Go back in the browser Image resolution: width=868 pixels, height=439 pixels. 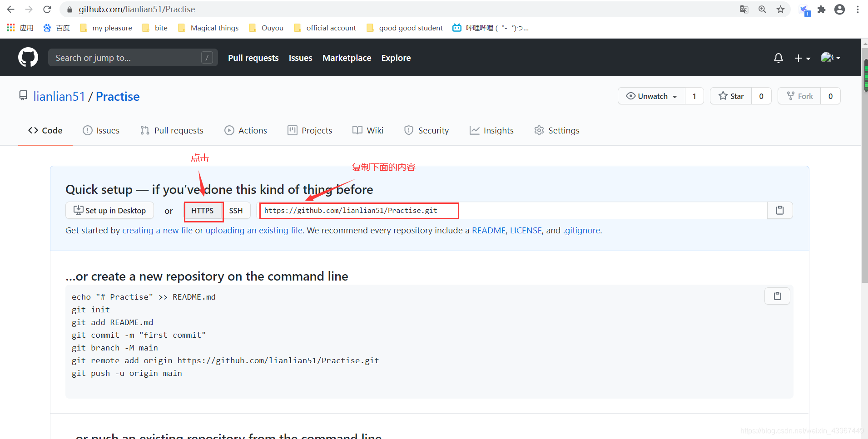tap(11, 9)
